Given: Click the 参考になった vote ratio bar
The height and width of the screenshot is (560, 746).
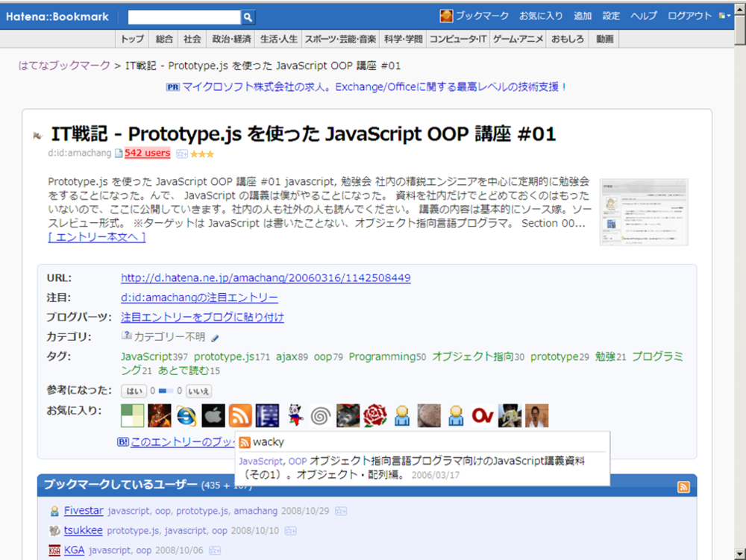Looking at the screenshot, I should point(166,391).
